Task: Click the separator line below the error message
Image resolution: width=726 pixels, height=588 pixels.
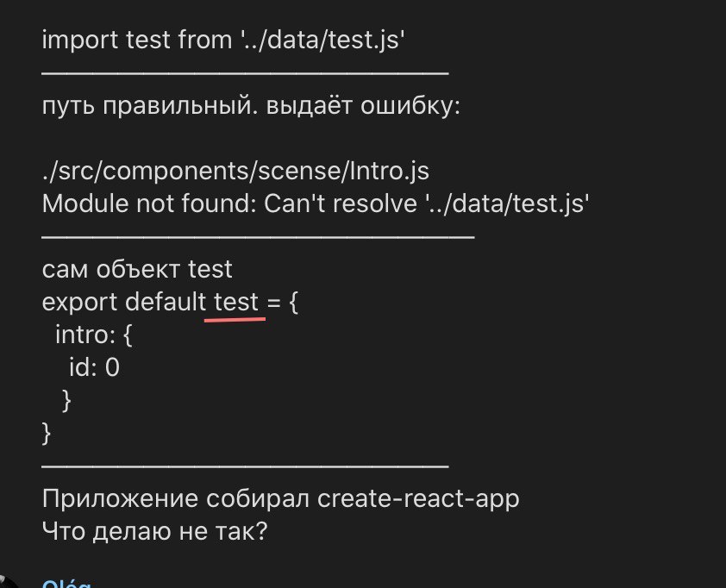Action: point(258,236)
